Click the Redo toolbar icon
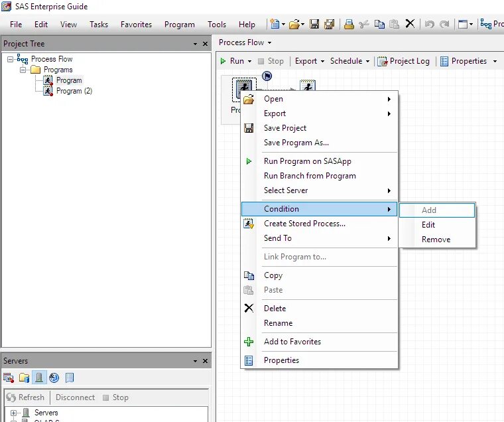Screen dimensions: 504x422 coord(444,24)
